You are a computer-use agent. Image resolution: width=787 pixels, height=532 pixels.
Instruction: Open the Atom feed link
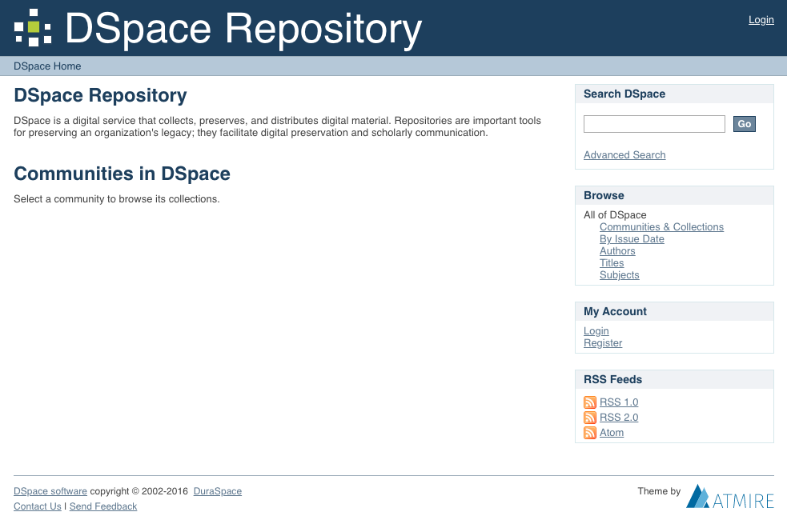[x=612, y=432]
